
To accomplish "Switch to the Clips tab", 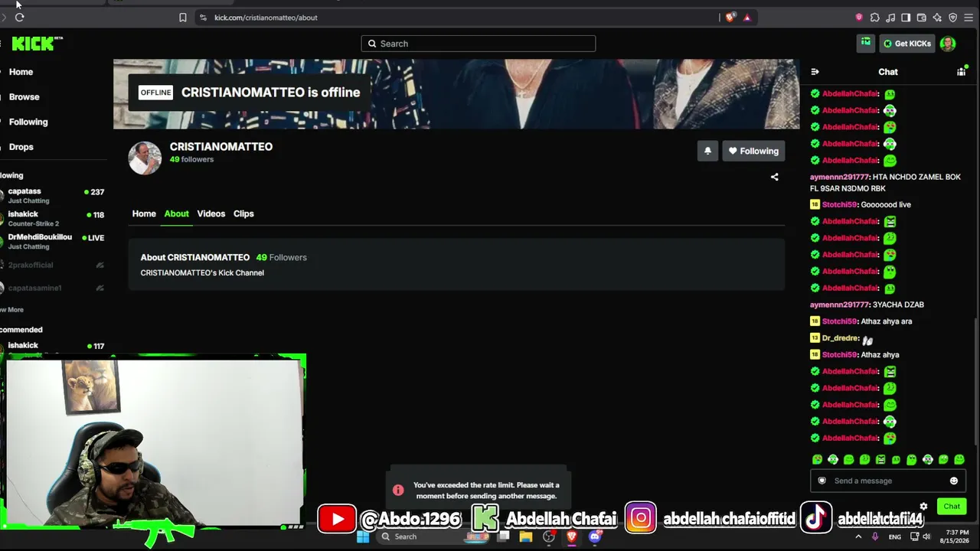I will (243, 214).
